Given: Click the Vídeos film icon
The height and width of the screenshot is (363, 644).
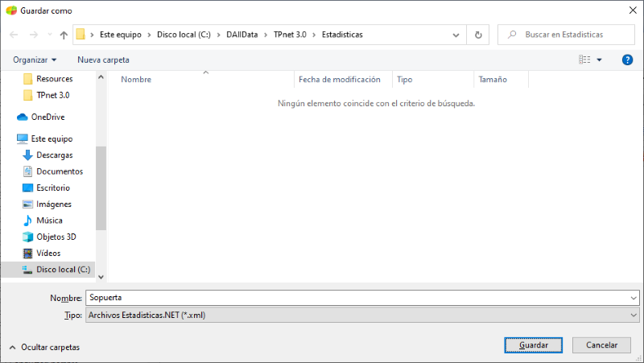Looking at the screenshot, I should click(27, 254).
